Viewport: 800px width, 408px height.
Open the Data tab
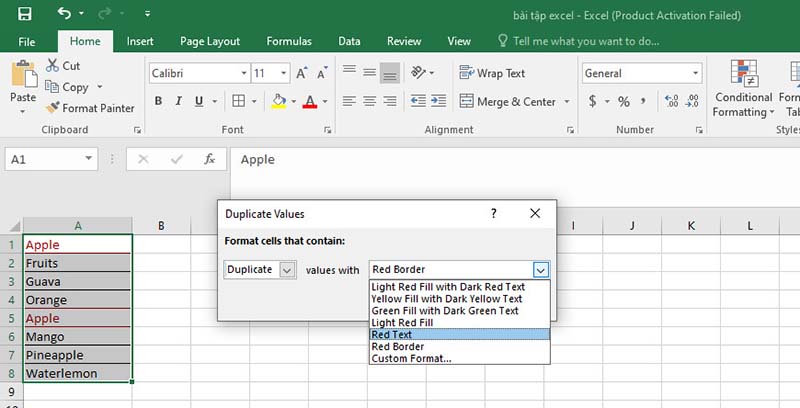(349, 41)
